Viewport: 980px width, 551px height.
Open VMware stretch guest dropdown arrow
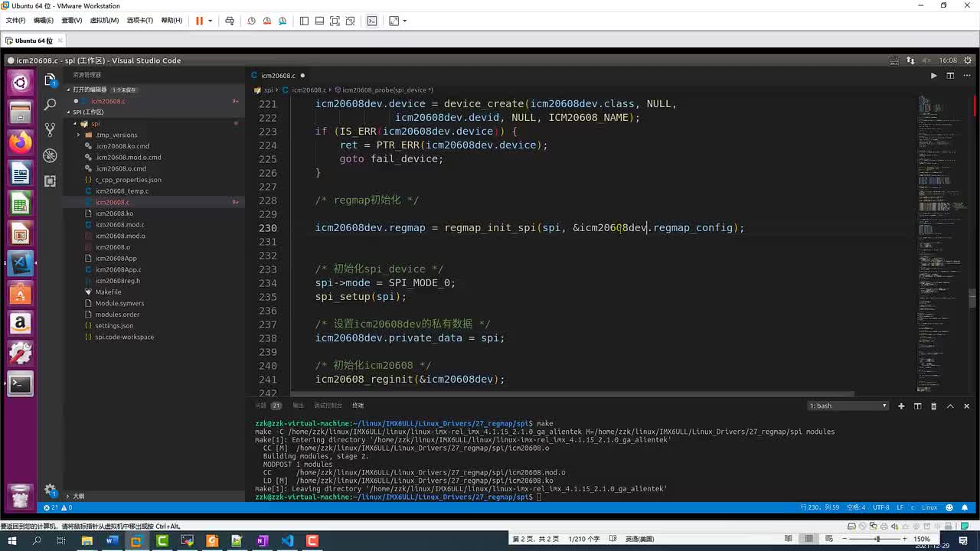tap(404, 21)
